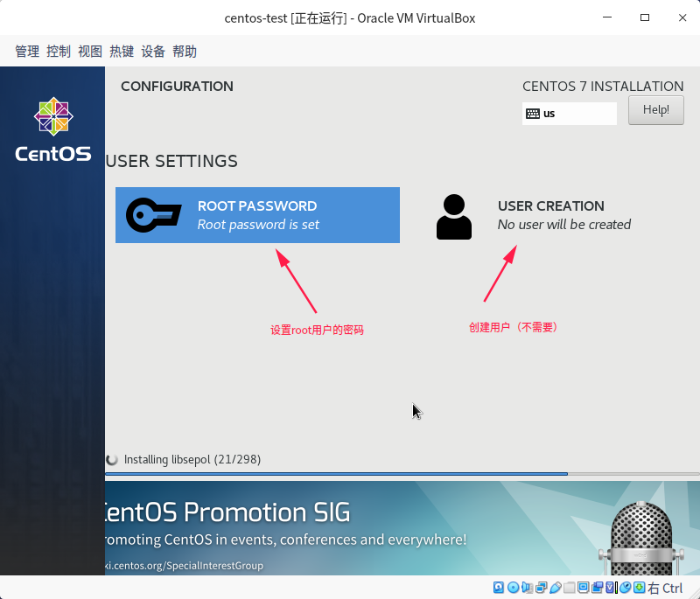The width and height of the screenshot is (700, 599).
Task: Click the 'Installing libsepol (21/298)' status text
Action: click(192, 459)
